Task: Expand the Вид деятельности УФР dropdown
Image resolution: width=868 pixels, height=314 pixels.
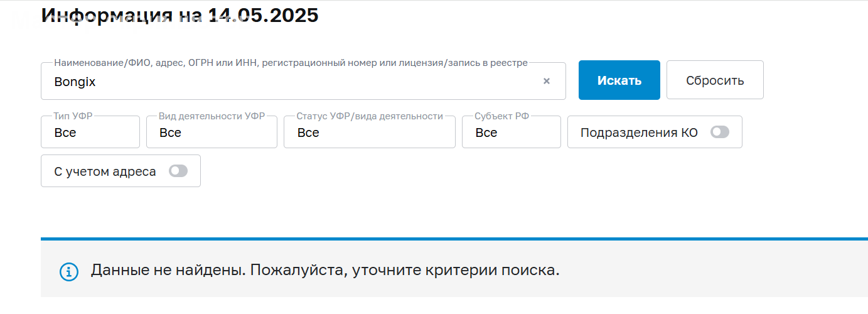Action: [212, 133]
